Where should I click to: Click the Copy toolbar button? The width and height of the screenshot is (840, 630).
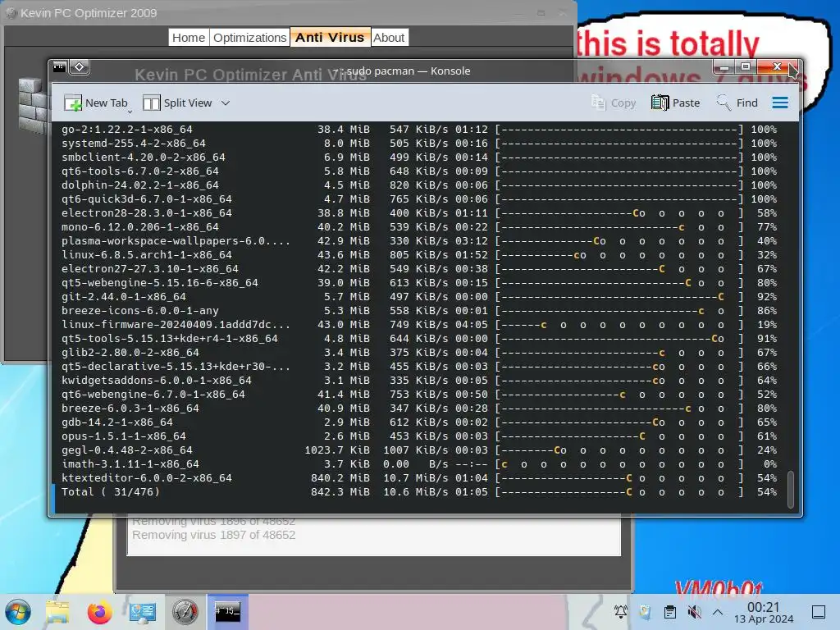(614, 103)
